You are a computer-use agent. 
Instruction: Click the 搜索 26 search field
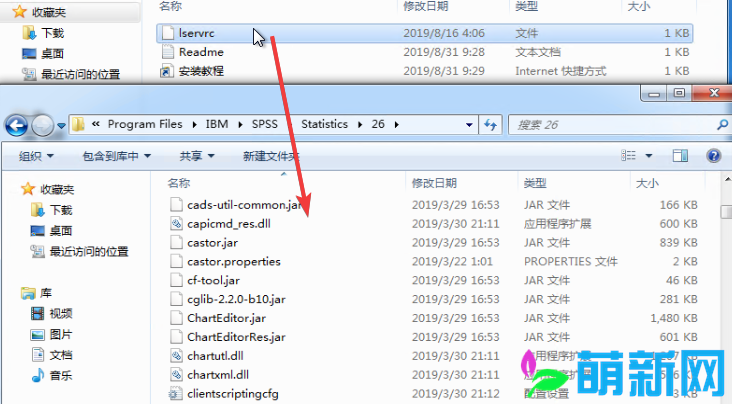[x=612, y=125]
